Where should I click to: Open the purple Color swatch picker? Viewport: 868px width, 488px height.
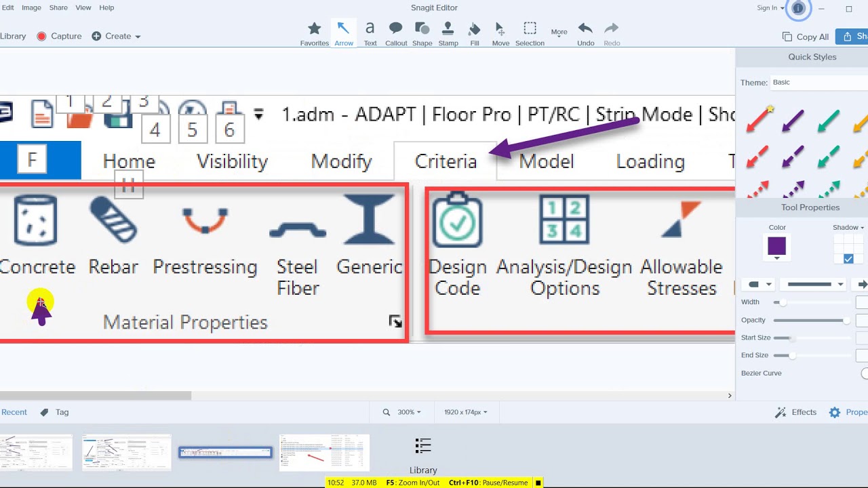776,247
